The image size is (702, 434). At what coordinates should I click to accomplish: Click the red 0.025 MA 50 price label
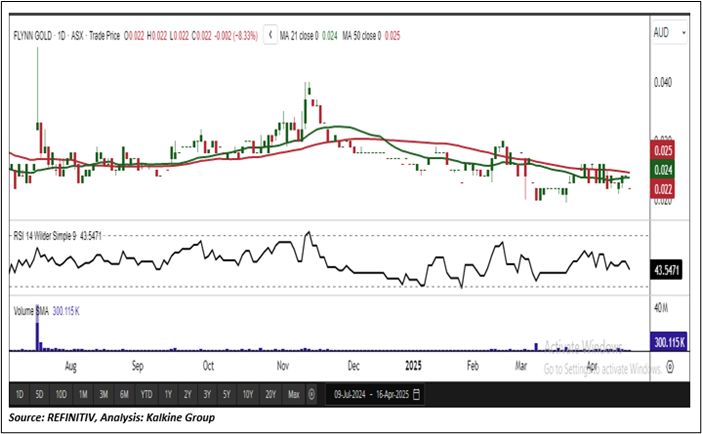[665, 151]
